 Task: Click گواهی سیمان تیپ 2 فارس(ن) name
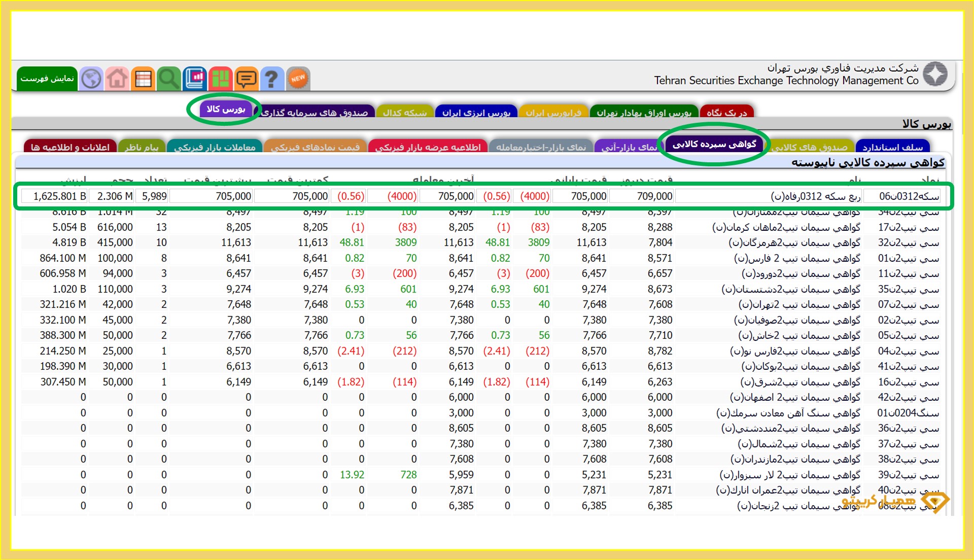[797, 258]
